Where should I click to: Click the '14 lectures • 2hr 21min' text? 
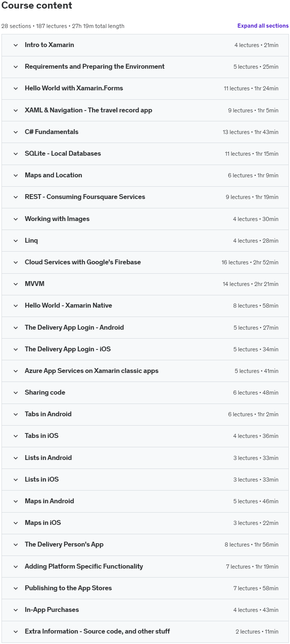250,284
